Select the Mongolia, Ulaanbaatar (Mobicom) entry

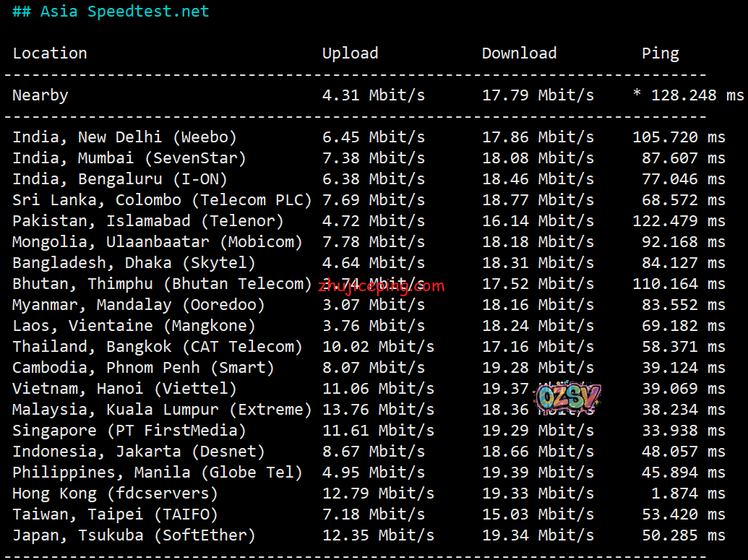tap(158, 242)
